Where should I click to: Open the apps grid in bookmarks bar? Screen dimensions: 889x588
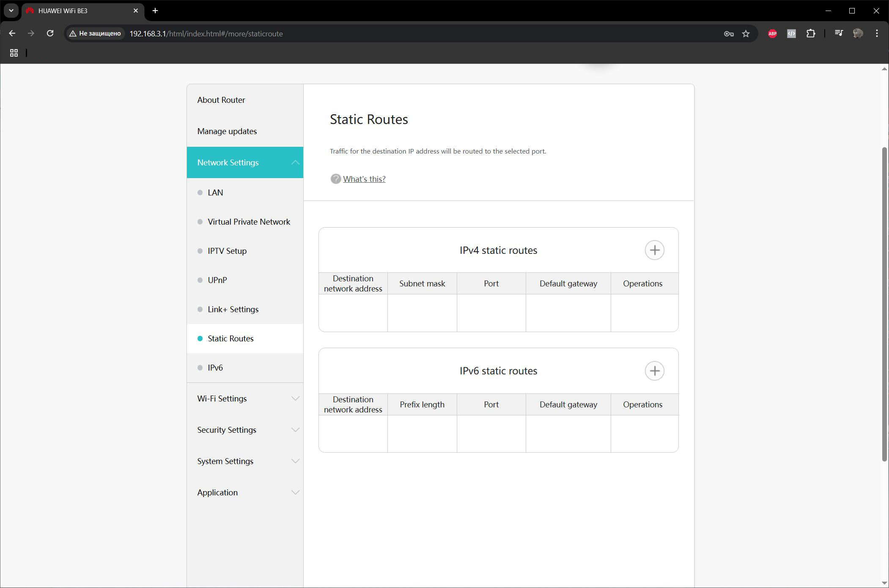14,53
